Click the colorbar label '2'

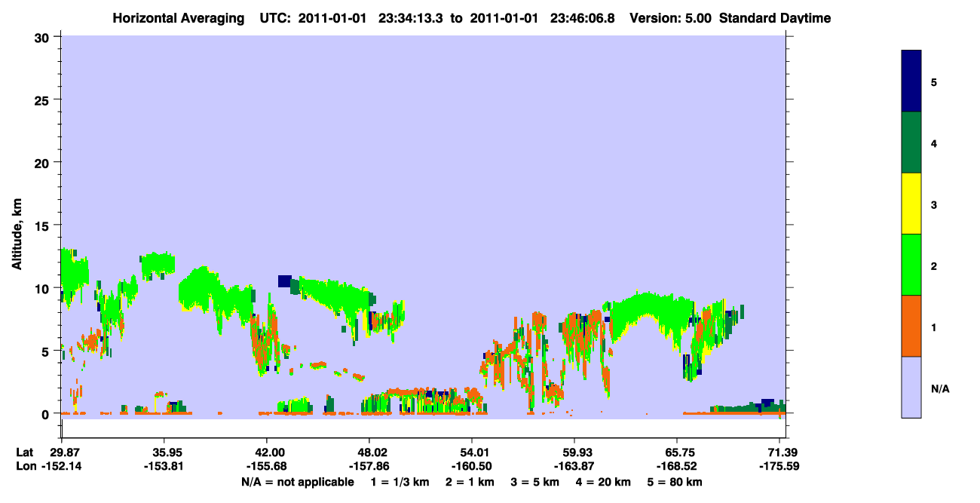tap(933, 265)
